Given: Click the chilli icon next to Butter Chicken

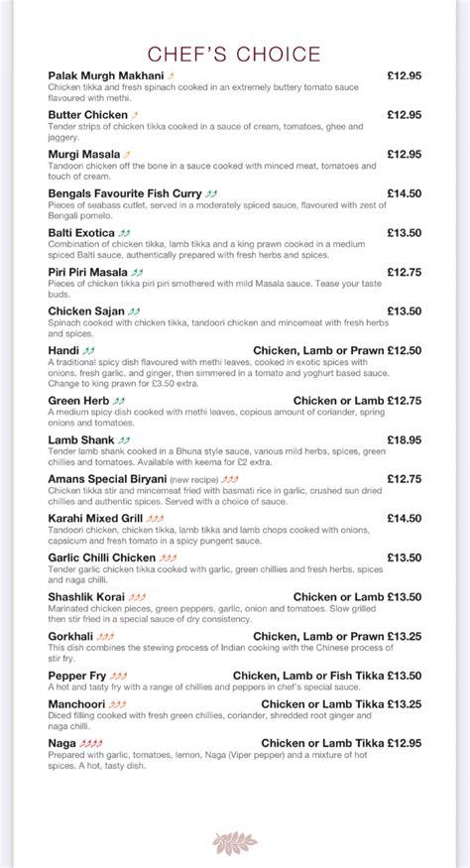Looking at the screenshot, I should coord(135,115).
